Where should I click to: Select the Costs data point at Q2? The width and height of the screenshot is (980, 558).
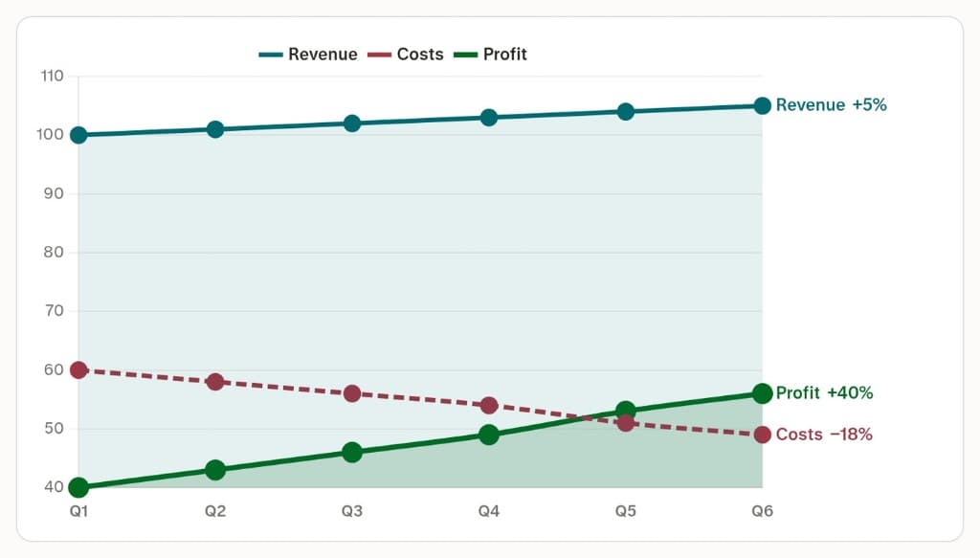pyautogui.click(x=215, y=382)
